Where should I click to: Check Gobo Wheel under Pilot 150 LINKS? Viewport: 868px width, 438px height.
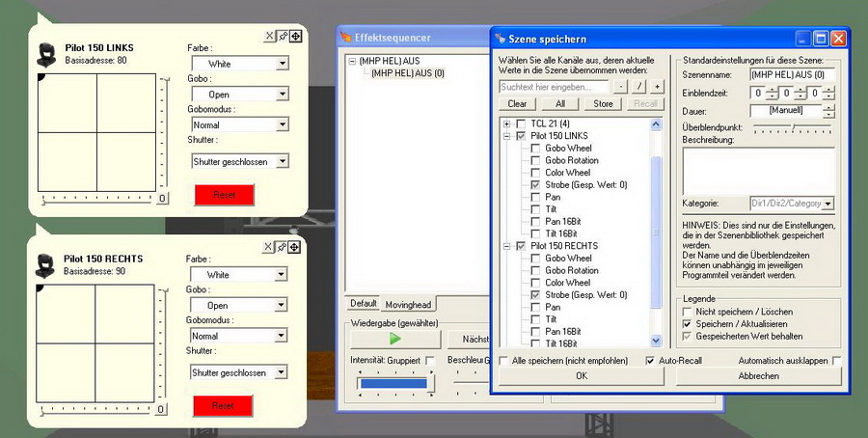click(x=535, y=148)
